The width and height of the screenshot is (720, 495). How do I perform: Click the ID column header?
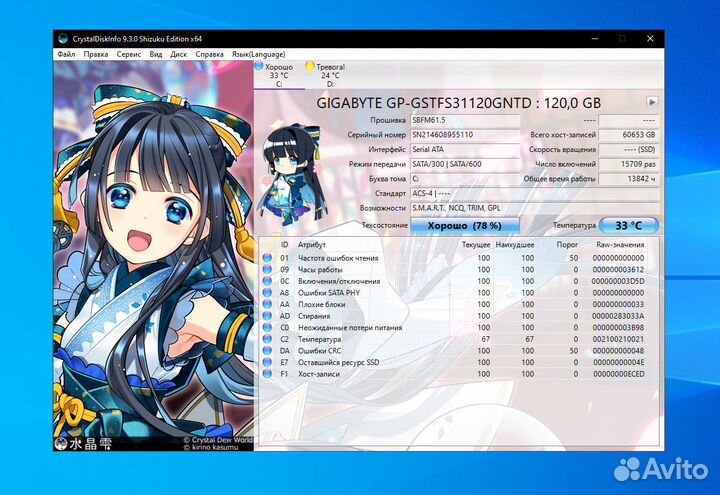point(285,245)
